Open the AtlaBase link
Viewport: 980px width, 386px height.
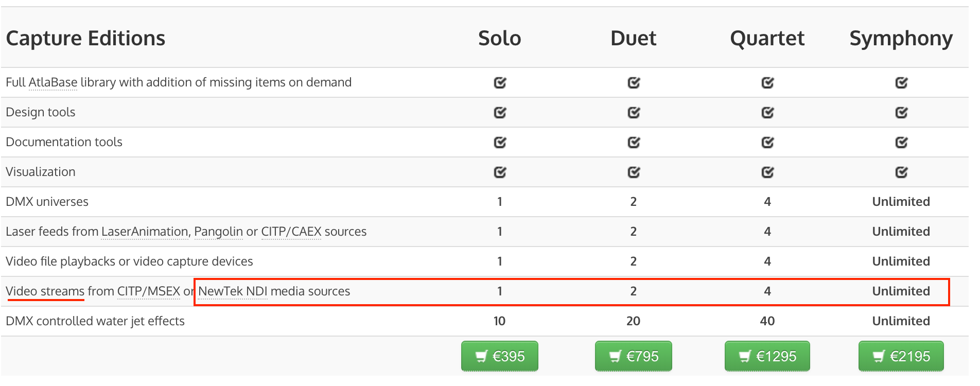[53, 82]
